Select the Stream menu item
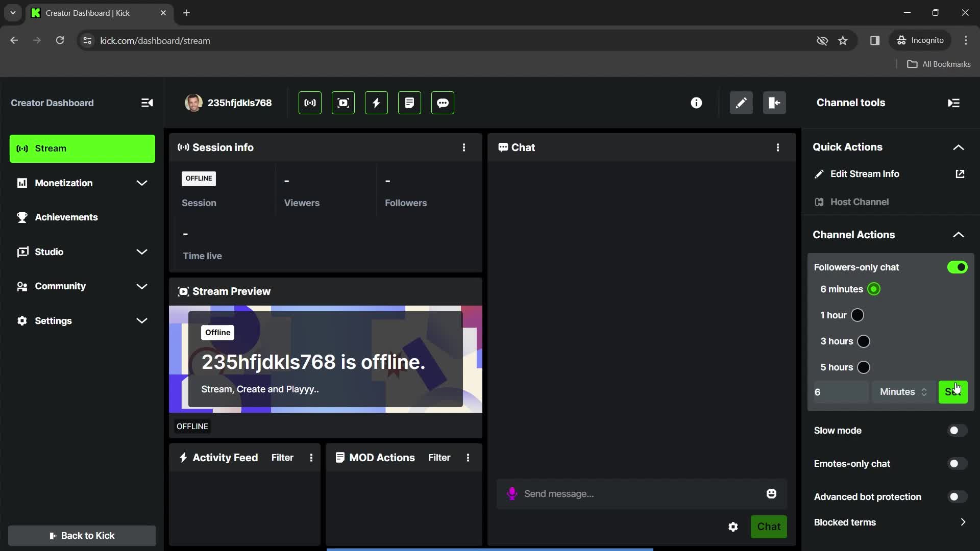This screenshot has height=551, width=980. click(x=82, y=148)
